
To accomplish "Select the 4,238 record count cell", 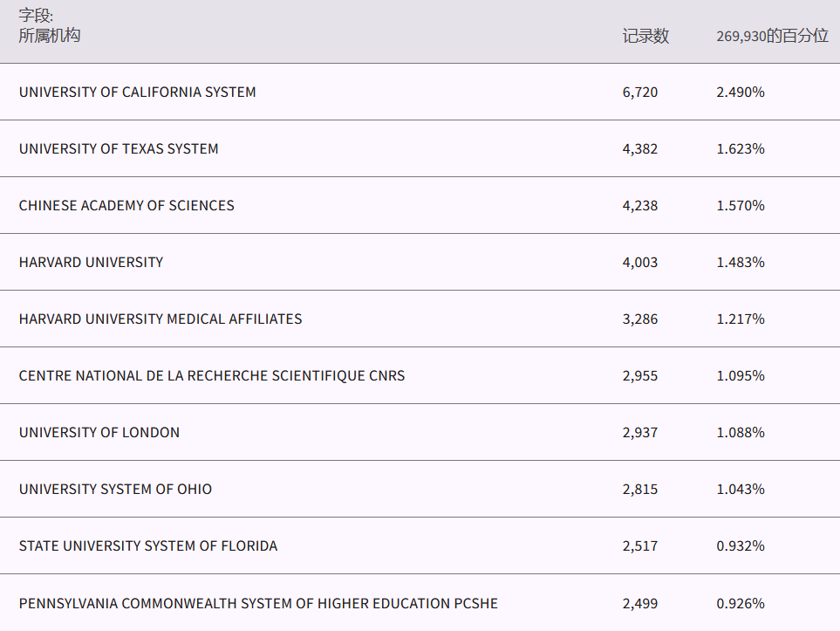I will point(640,205).
